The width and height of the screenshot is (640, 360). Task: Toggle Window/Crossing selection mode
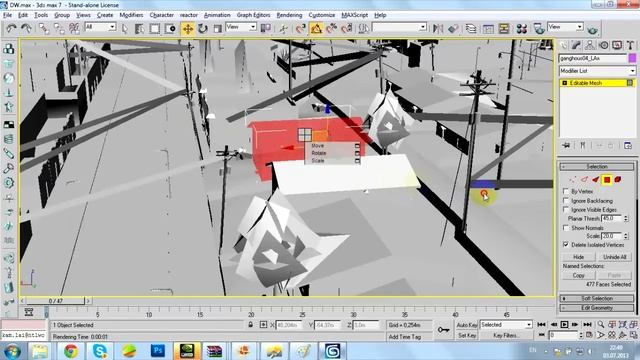pyautogui.click(x=170, y=28)
